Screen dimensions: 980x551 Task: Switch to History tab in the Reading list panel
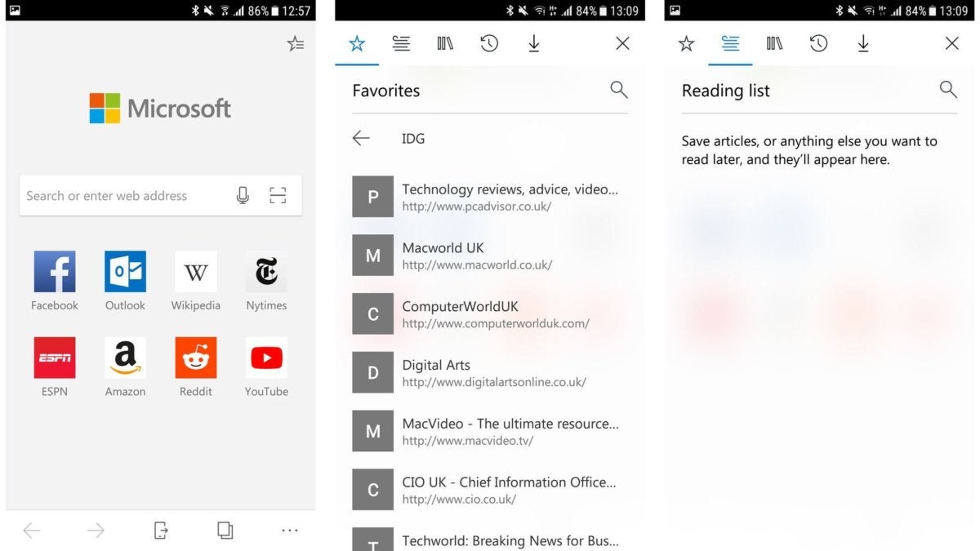coord(818,43)
